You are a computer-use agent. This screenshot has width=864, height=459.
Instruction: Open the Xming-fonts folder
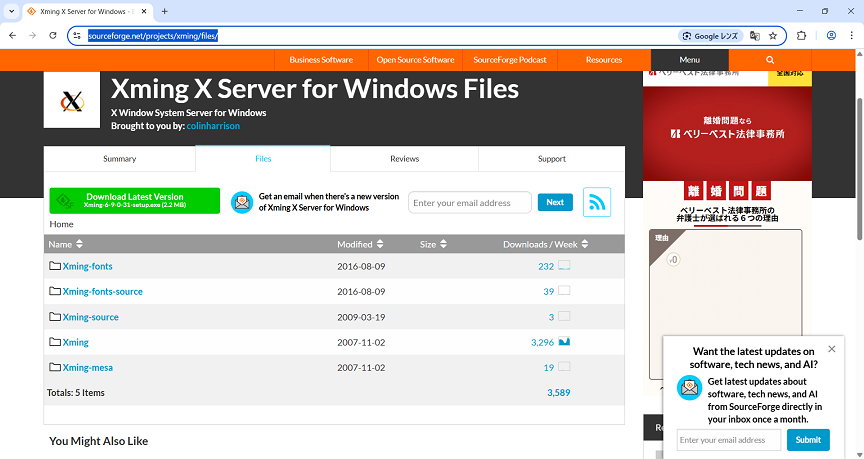click(x=87, y=266)
